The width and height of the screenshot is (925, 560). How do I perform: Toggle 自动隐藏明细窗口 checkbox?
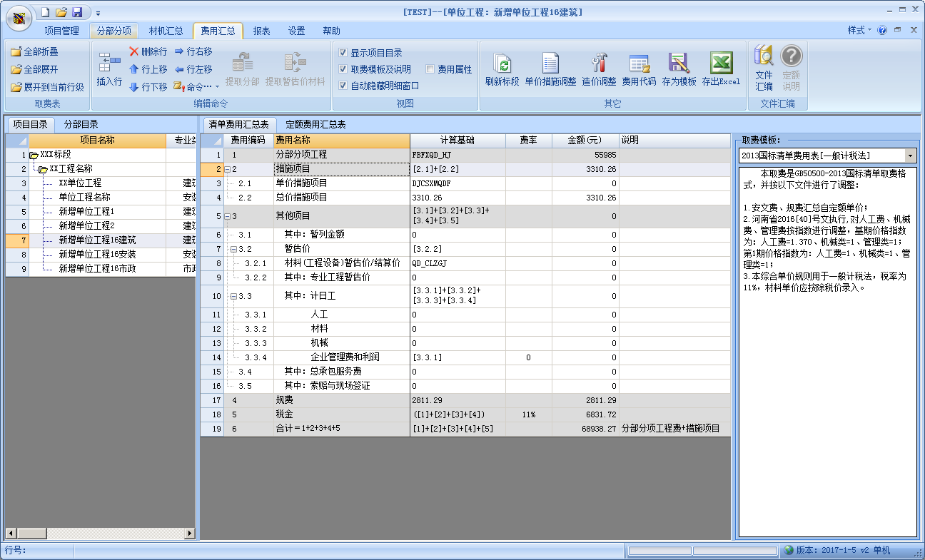(343, 86)
